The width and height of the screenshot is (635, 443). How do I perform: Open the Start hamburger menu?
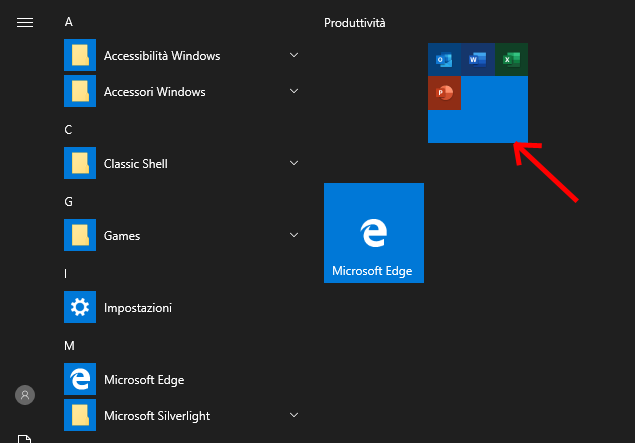click(x=25, y=23)
